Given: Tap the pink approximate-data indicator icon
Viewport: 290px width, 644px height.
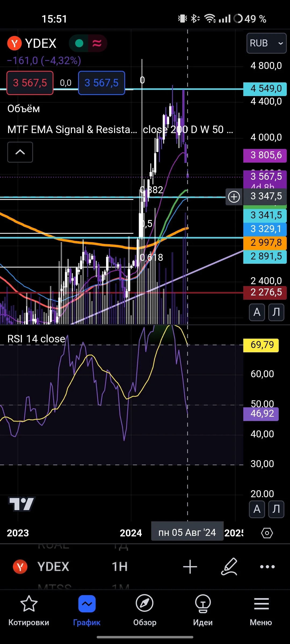Looking at the screenshot, I should click(x=97, y=43).
